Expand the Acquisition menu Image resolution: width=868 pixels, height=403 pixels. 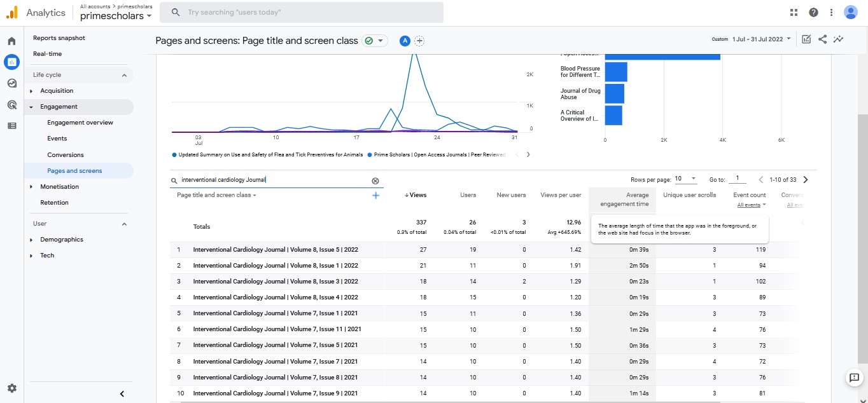coord(57,91)
